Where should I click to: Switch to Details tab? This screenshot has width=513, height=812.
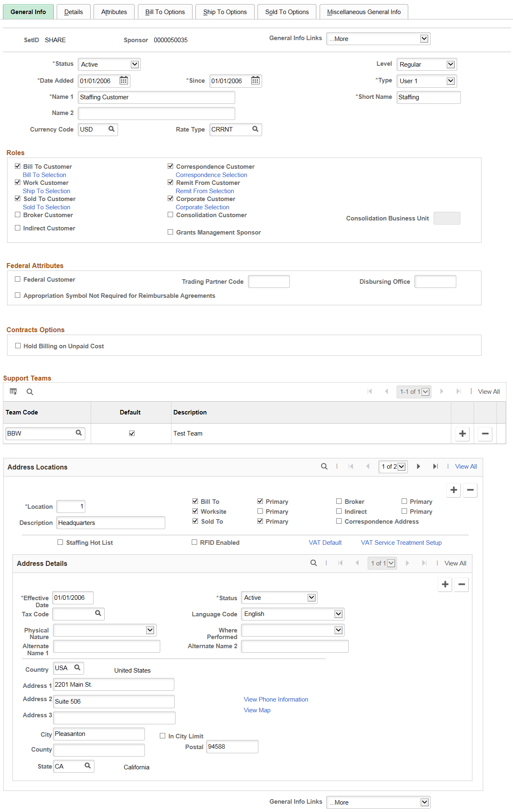[73, 12]
